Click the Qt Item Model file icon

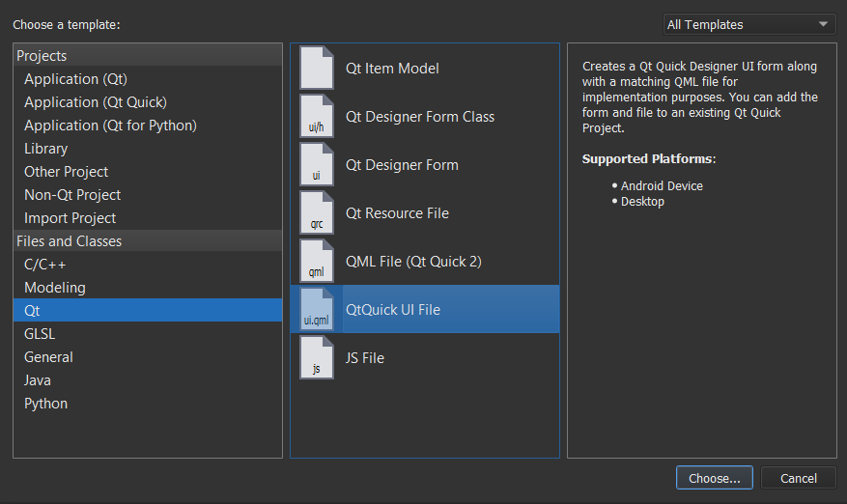[317, 69]
